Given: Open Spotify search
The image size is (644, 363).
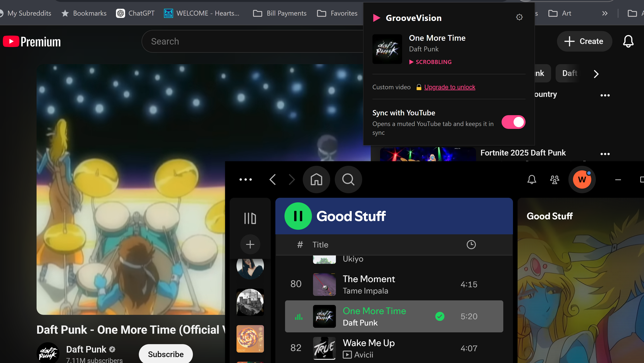Looking at the screenshot, I should 348,179.
